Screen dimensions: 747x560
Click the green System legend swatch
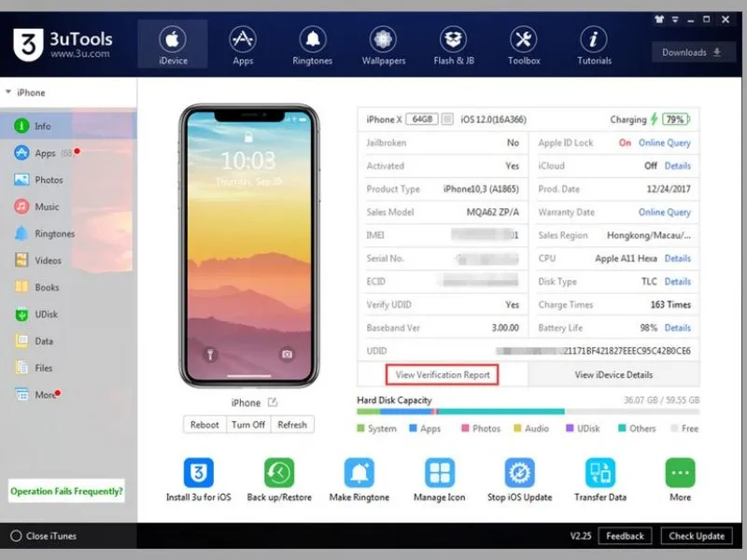(360, 428)
